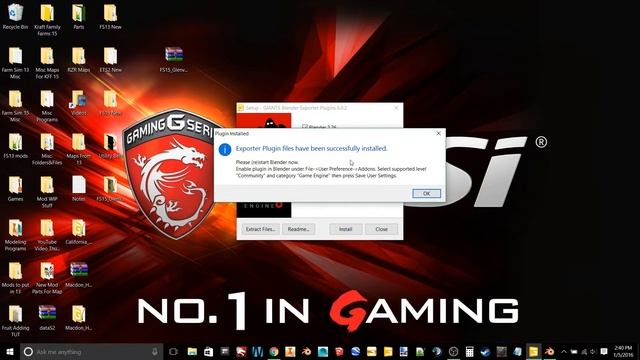The image size is (640, 360).
Task: Toggle the Blender version checkbox in Setup window
Action: (304, 127)
